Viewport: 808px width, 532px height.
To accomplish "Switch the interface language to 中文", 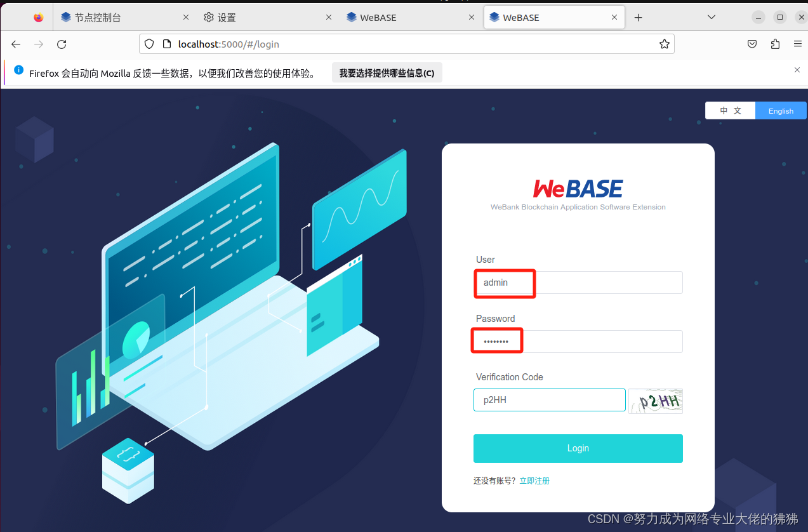I will click(x=730, y=110).
